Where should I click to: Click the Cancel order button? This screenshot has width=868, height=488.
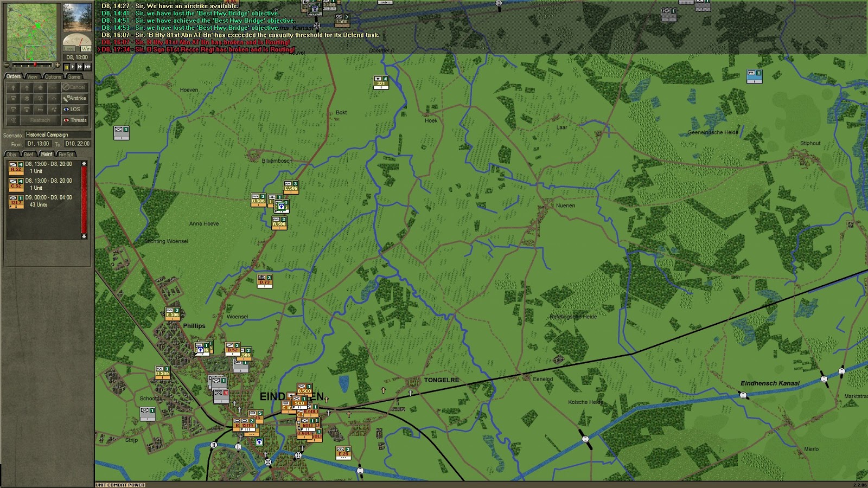(75, 87)
